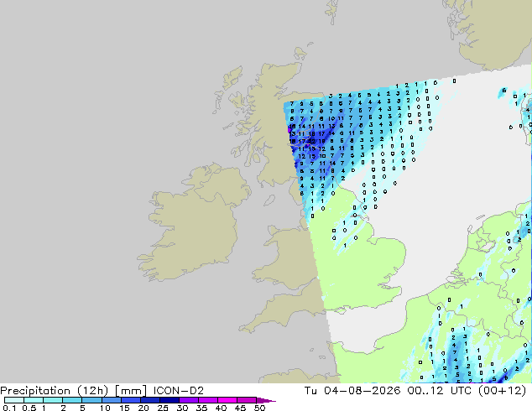Click the legend swatch between 35 and 40

(x=207, y=400)
